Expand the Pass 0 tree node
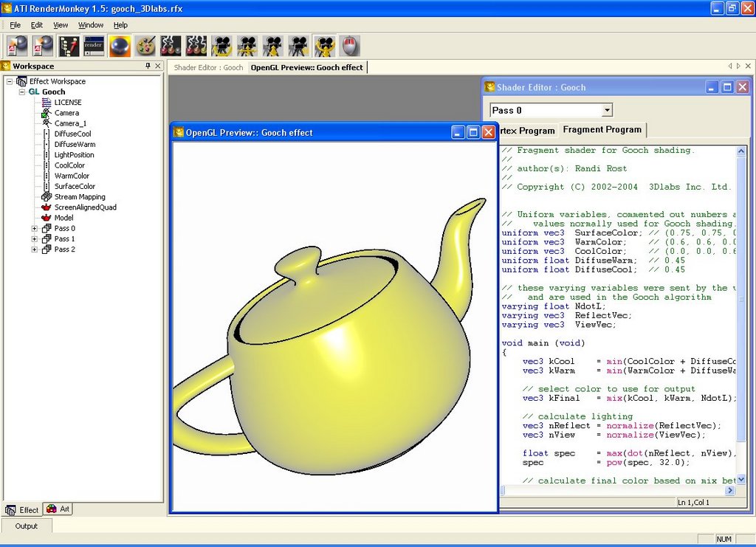The height and width of the screenshot is (547, 756). 34,228
